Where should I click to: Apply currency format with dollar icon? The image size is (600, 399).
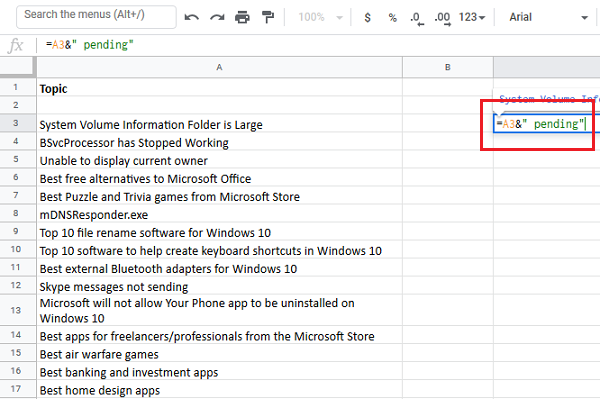coord(367,17)
